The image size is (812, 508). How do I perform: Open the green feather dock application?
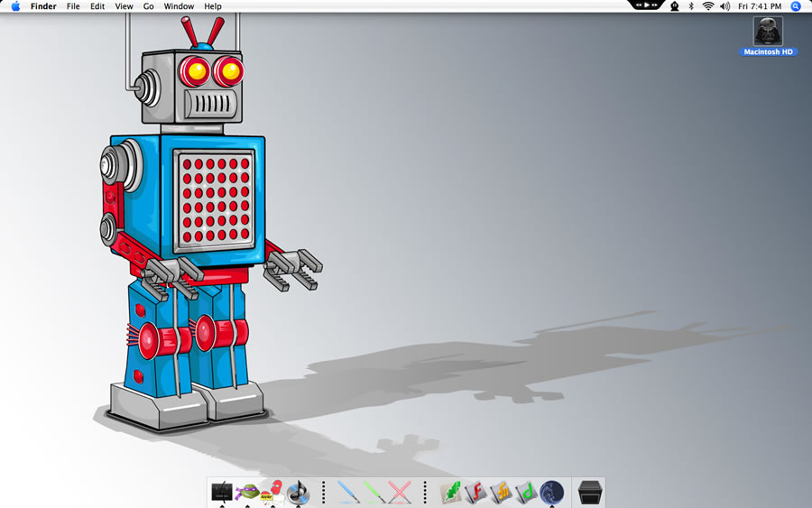coord(450,492)
